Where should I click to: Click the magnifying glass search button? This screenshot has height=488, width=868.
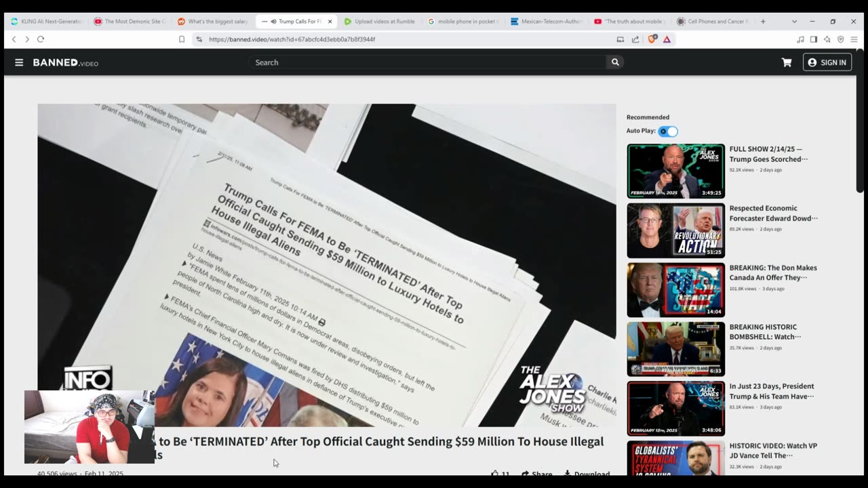point(615,62)
